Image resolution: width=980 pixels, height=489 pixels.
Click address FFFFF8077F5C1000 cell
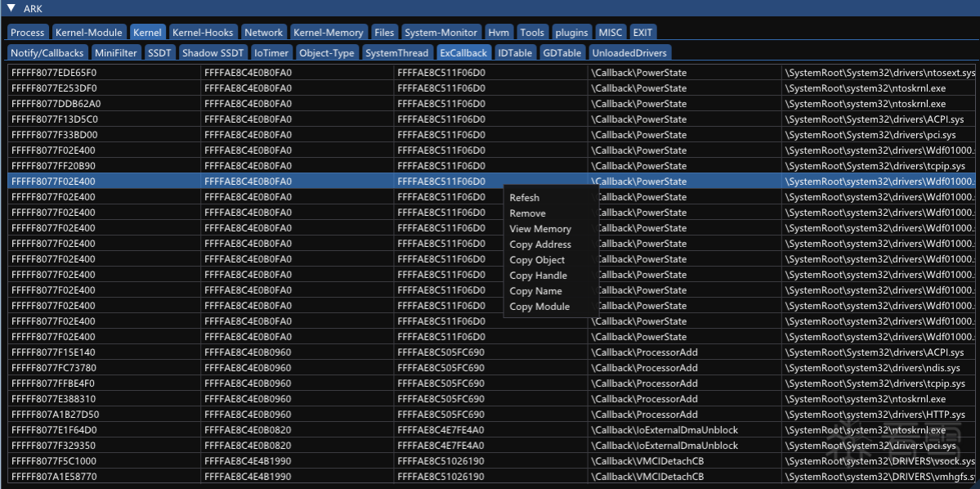click(x=105, y=461)
